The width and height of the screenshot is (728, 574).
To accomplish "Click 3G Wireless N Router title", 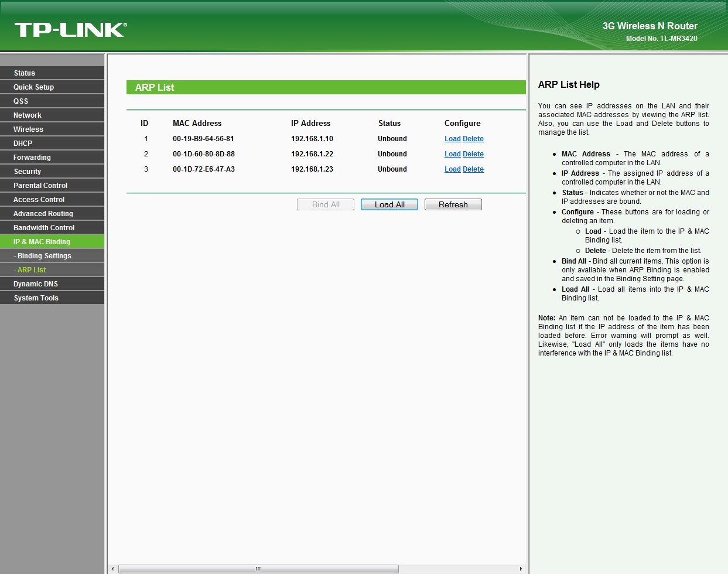I will [x=650, y=26].
